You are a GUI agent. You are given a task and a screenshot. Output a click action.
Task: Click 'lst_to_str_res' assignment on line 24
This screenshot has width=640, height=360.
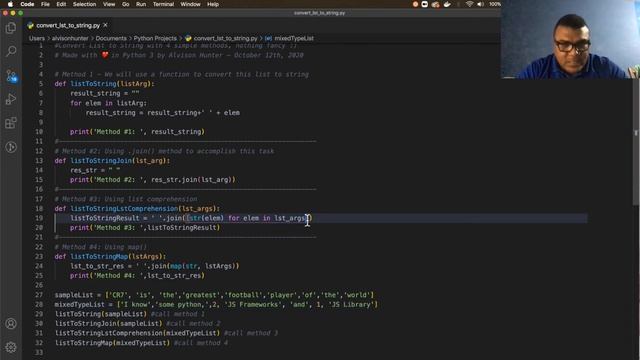click(155, 266)
